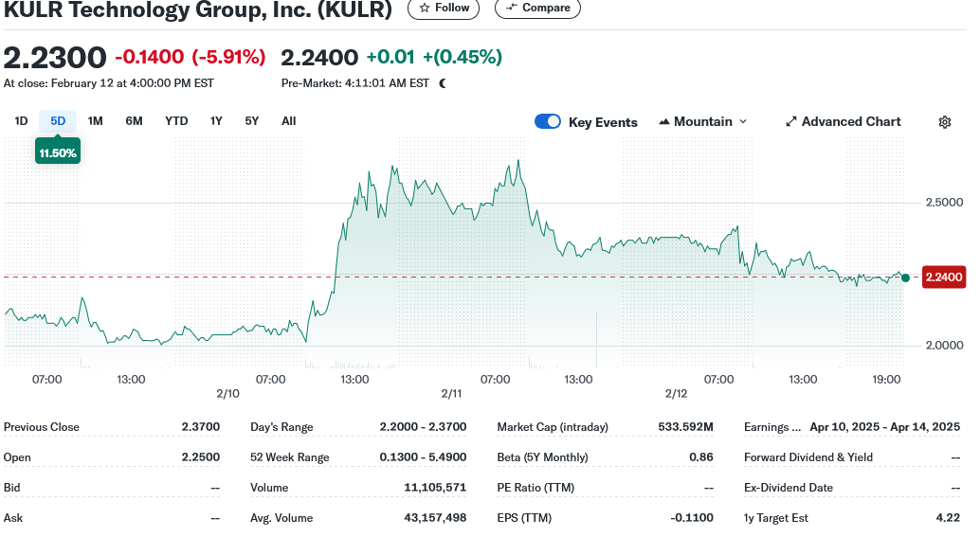980x537 pixels.
Task: Toggle the Key Events switch
Action: coord(548,122)
